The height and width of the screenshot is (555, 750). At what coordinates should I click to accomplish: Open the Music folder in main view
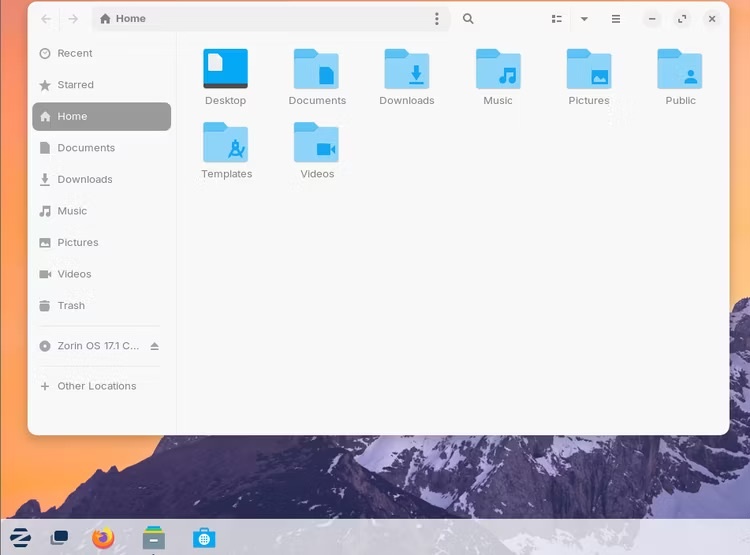[x=498, y=69]
